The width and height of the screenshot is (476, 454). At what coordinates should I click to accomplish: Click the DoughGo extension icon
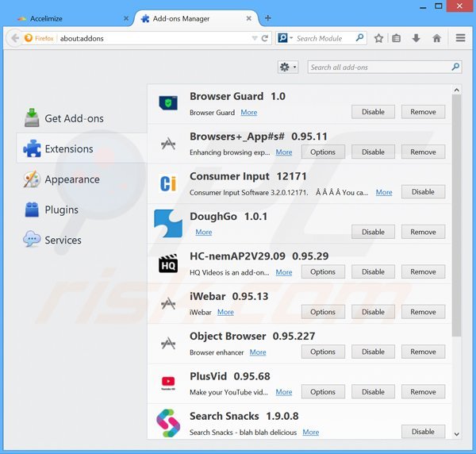168,224
